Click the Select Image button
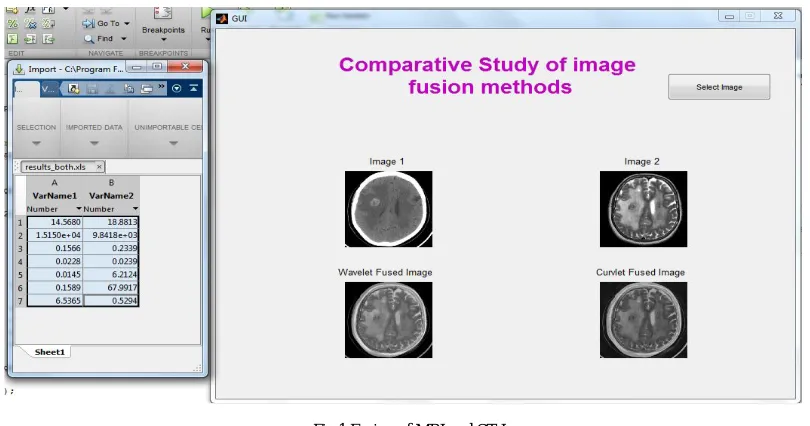The height and width of the screenshot is (426, 810). point(719,87)
